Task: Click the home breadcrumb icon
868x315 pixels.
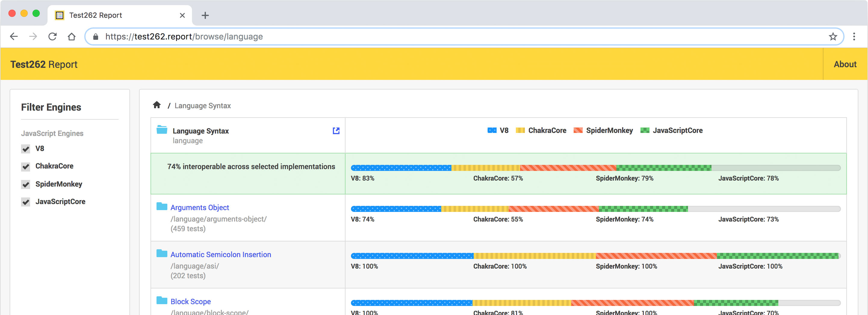Action: 157,105
